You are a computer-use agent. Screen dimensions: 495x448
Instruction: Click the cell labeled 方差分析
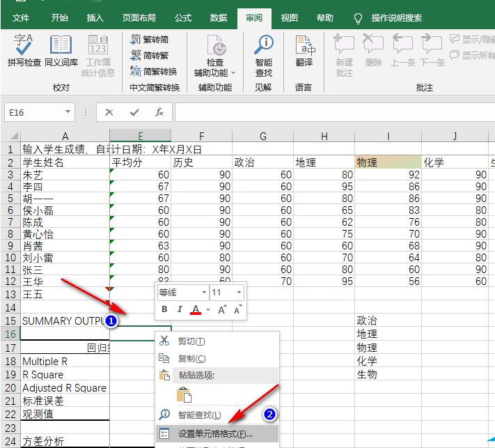tap(65, 441)
